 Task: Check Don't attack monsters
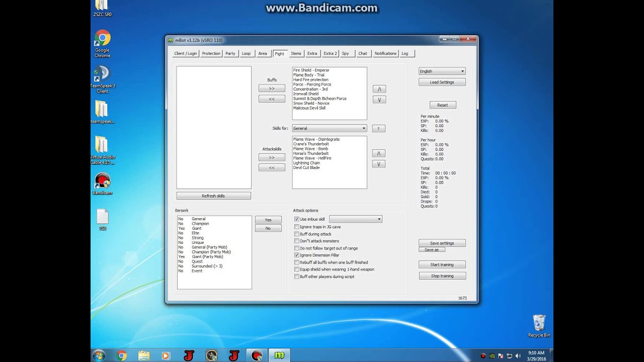click(297, 241)
